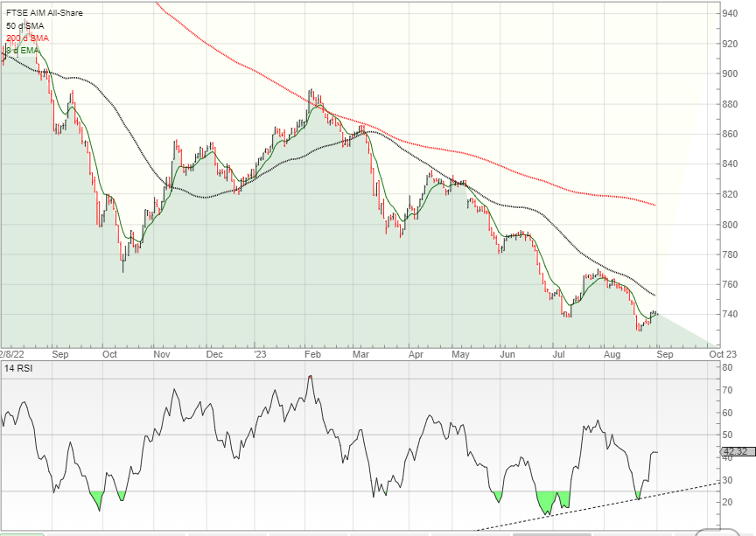Select the Aug label on the date axis
This screenshot has height=536, width=756.
click(x=612, y=355)
